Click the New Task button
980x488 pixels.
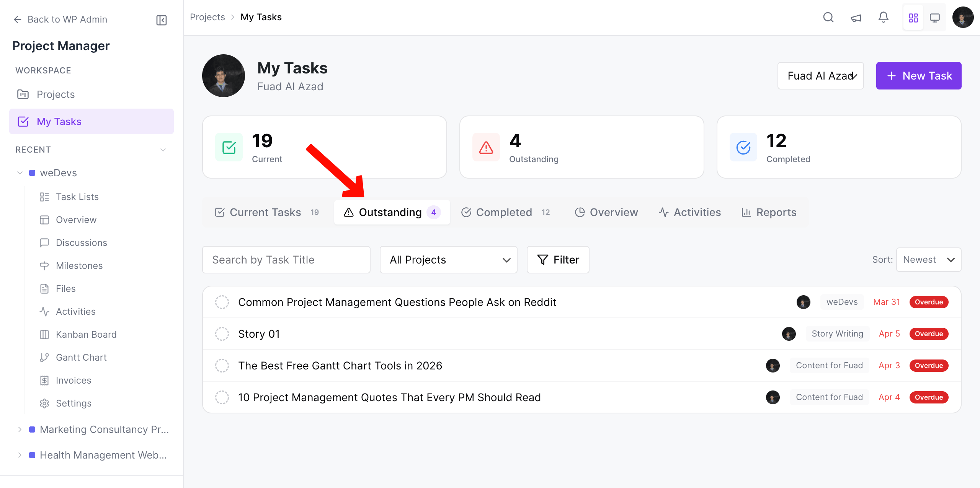919,76
